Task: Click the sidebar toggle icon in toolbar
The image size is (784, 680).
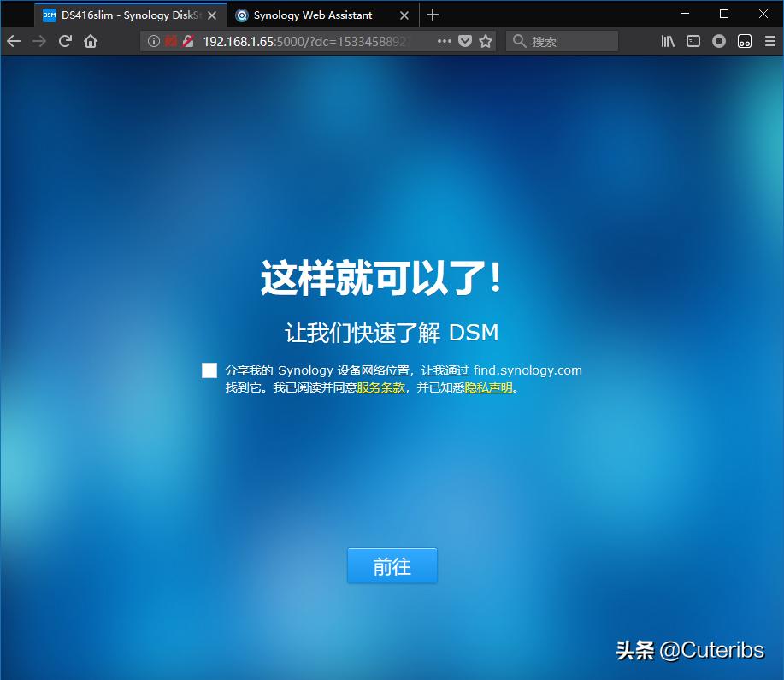Action: 693,40
